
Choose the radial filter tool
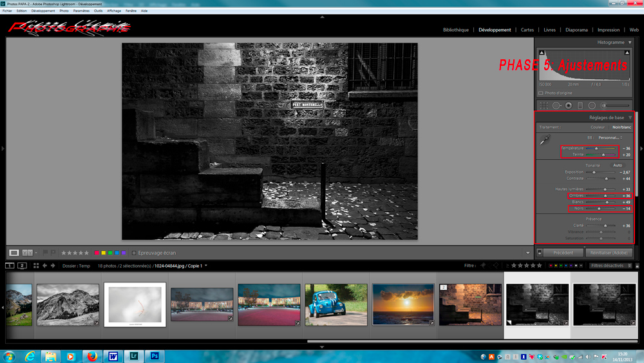click(x=592, y=106)
